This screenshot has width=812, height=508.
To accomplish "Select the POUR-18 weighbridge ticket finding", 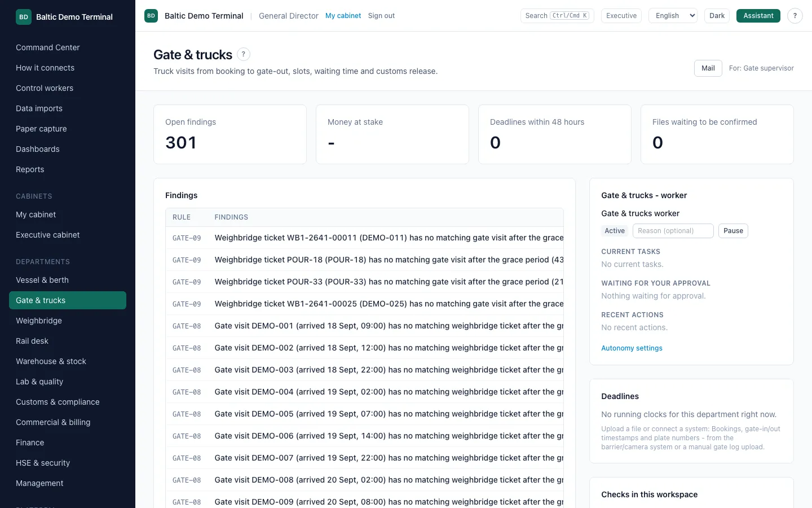I will [364, 260].
